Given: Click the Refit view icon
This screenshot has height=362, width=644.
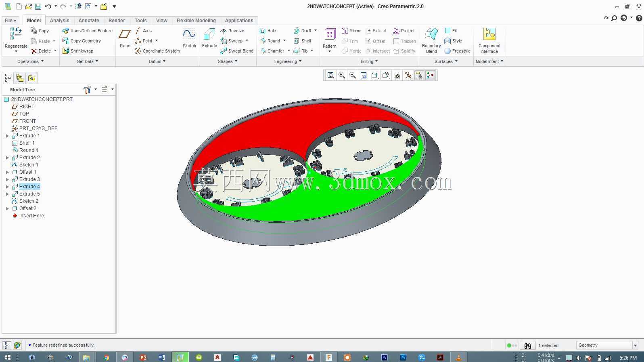Looking at the screenshot, I should coord(331,75).
